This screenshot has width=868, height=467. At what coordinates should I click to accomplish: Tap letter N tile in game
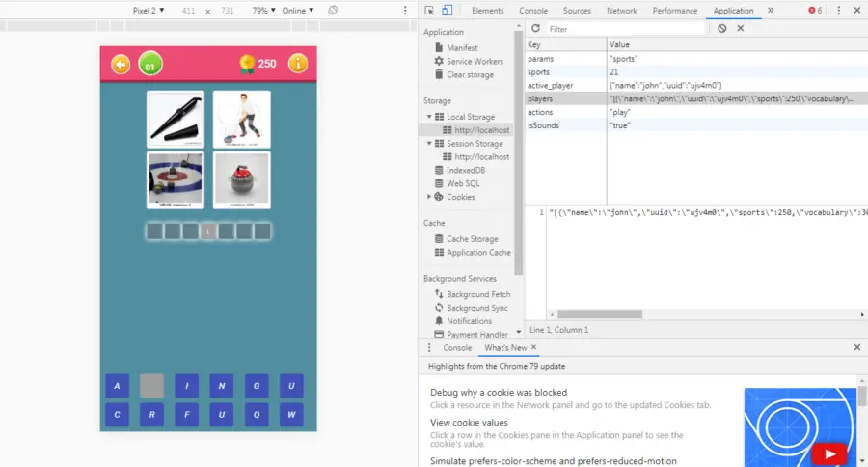click(222, 386)
